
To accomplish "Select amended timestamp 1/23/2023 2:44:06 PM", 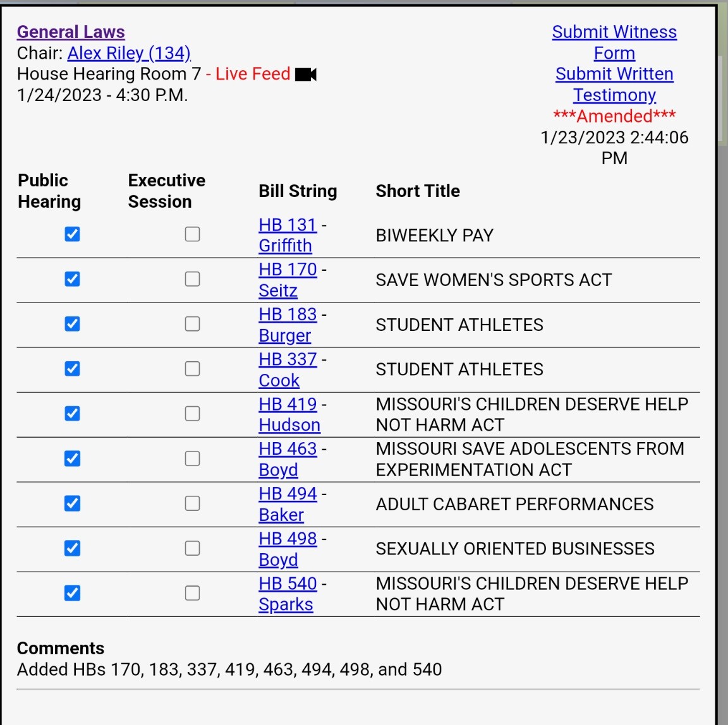I will [614, 148].
